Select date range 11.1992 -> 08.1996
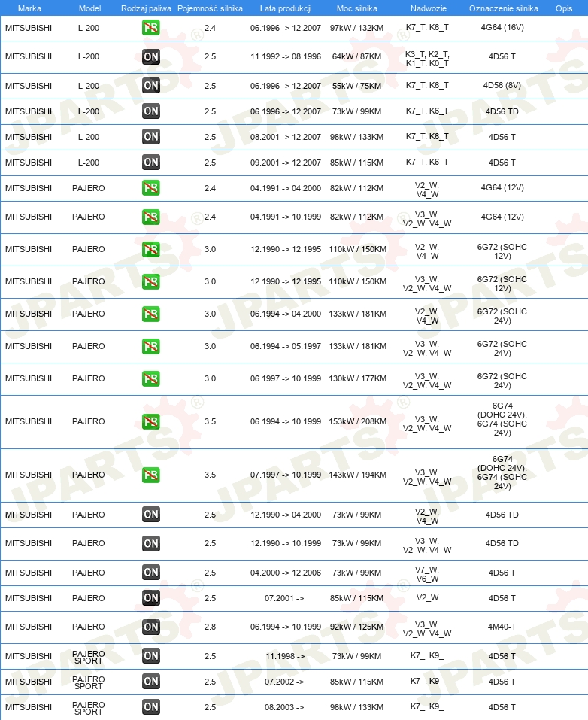Viewport: 588px width, 720px height. click(286, 56)
